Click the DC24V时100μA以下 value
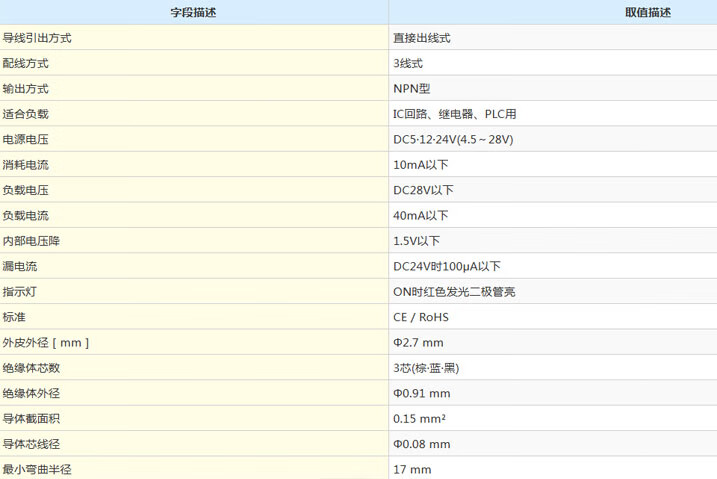This screenshot has height=479, width=717. pyautogui.click(x=447, y=267)
